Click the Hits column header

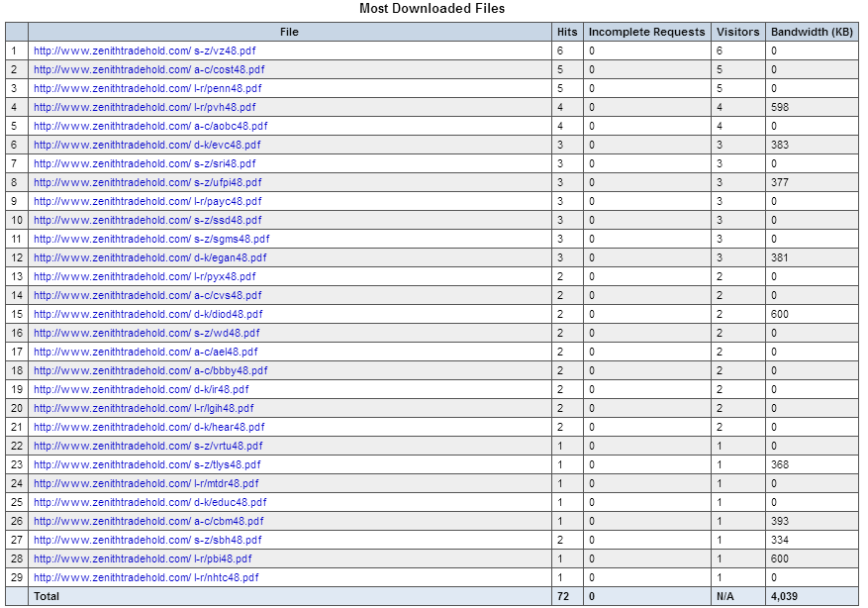coord(567,32)
